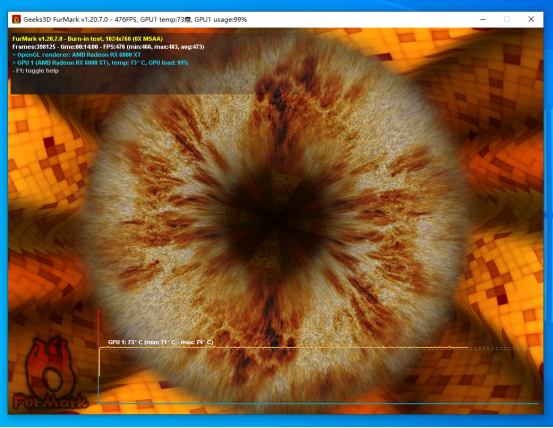Click the FurMark app icon in title bar
Viewport: 553px width, 428px height.
point(16,19)
